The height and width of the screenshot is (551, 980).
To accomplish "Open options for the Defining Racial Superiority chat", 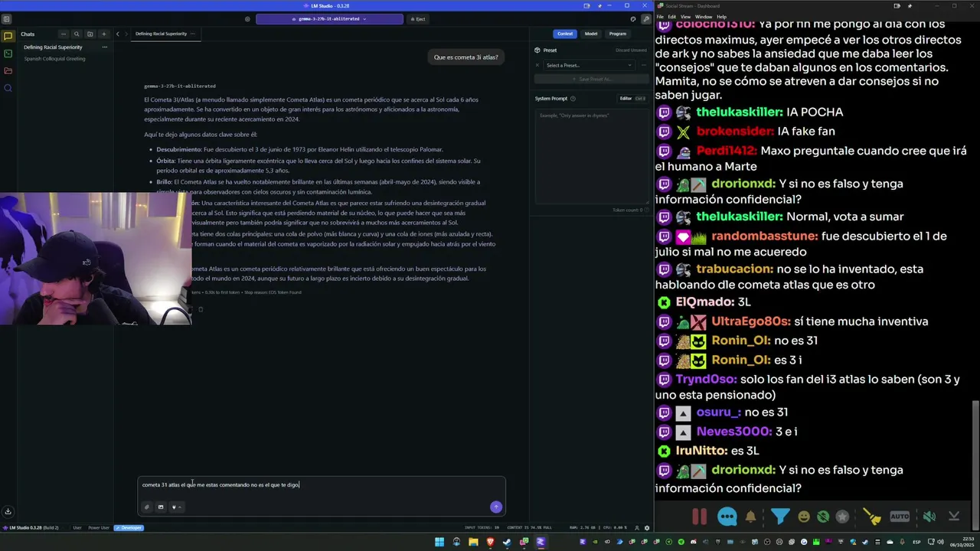I will [x=105, y=47].
